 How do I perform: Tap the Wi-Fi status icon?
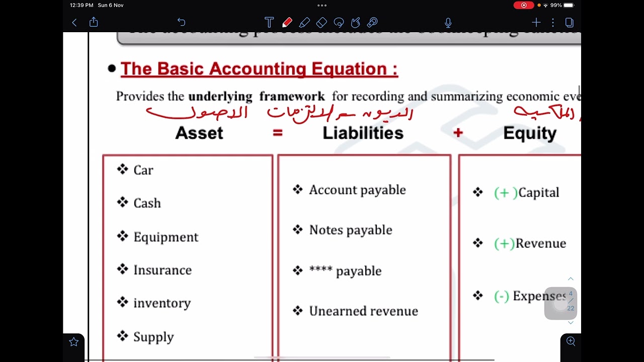[545, 5]
